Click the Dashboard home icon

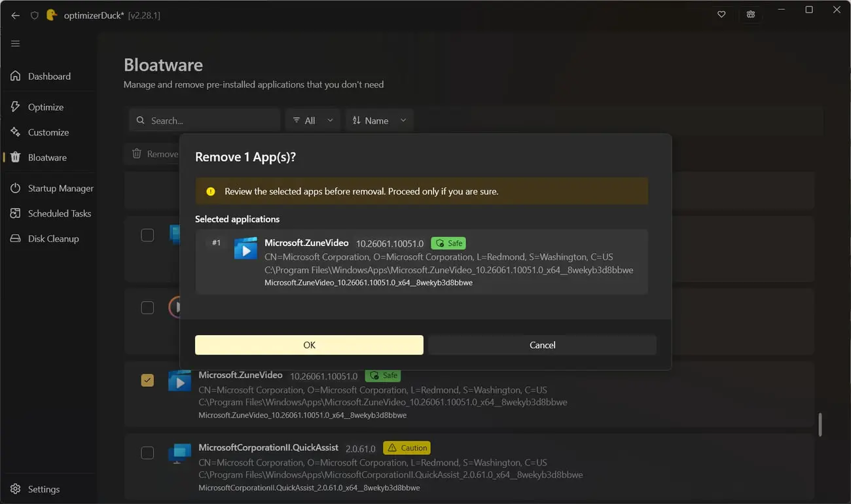(x=16, y=76)
